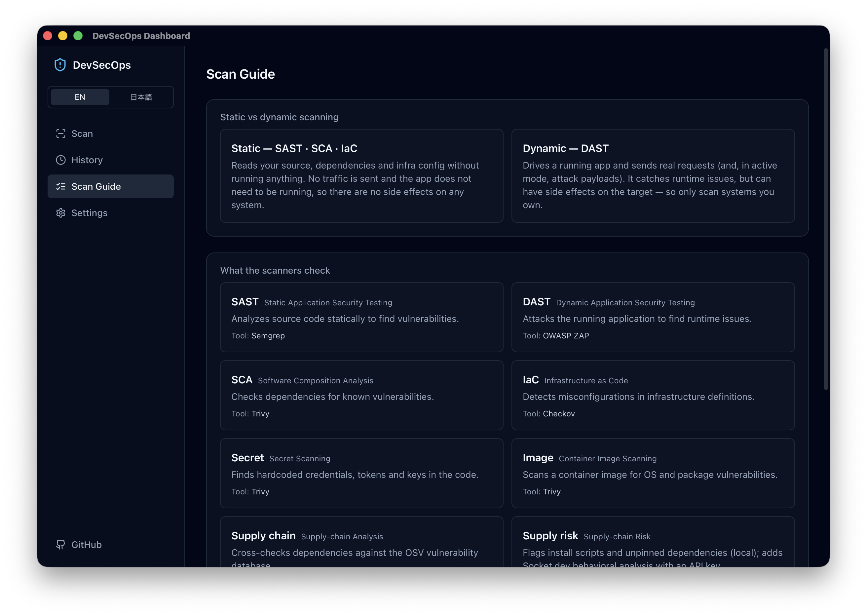Click the DAST scanner card title
This screenshot has height=616, width=867.
point(536,301)
